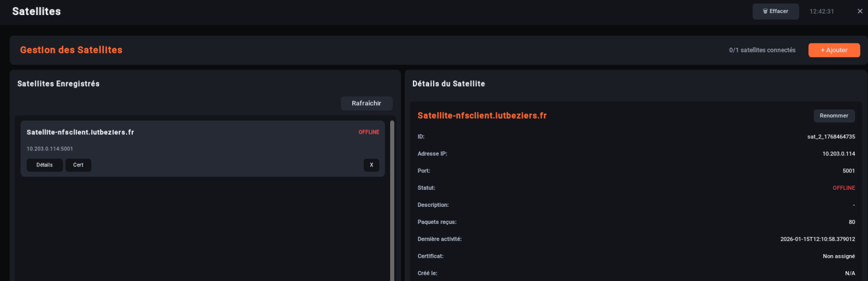Click the Créé le value N/A
This screenshot has width=868, height=281.
tap(850, 273)
